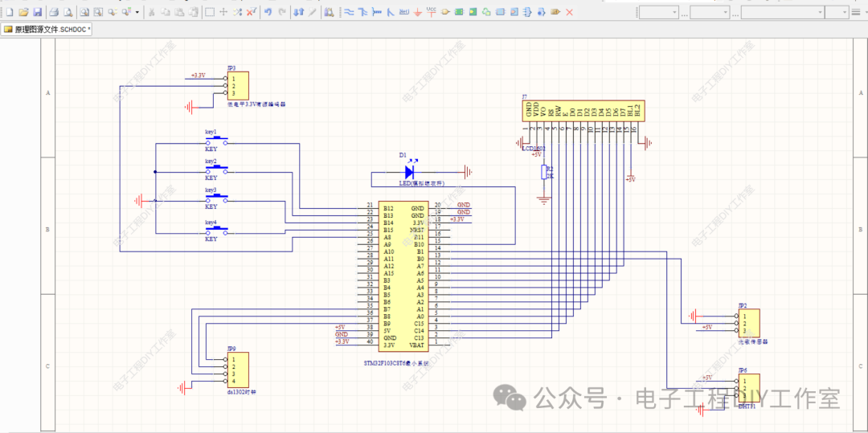Zoom to the selected objects
The image size is (868, 433).
coord(113,11)
